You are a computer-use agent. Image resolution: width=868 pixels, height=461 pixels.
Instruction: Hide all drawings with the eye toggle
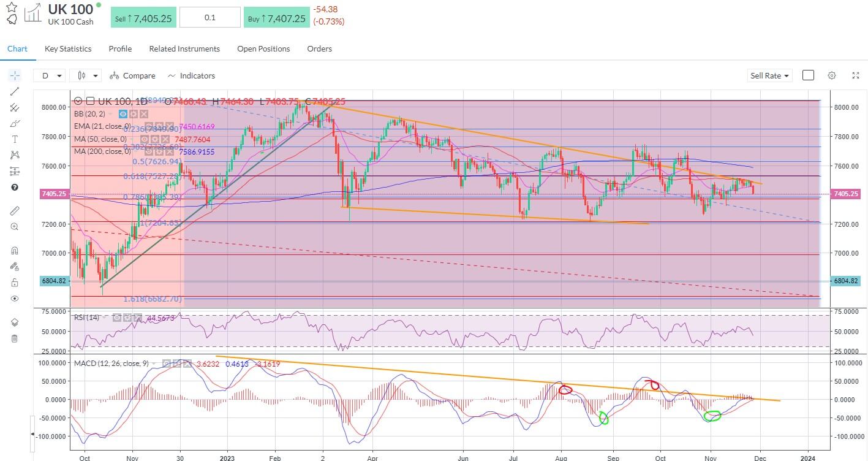click(15, 299)
